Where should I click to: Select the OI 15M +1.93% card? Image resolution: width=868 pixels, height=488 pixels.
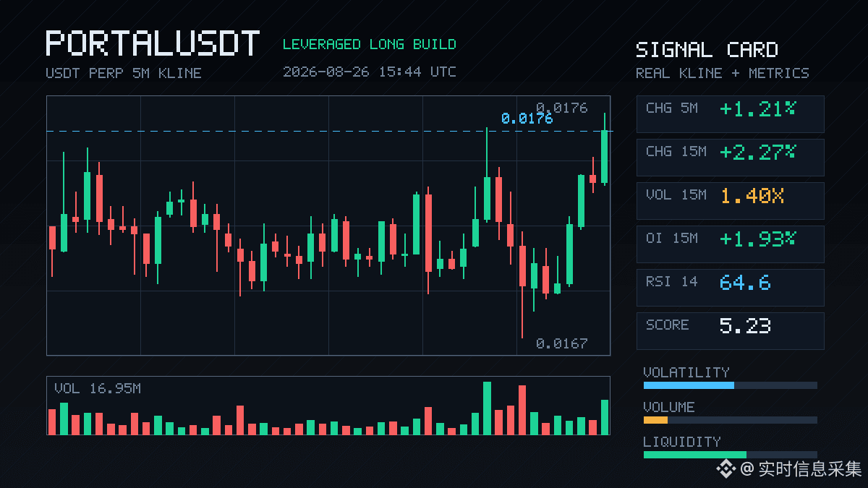(x=731, y=244)
